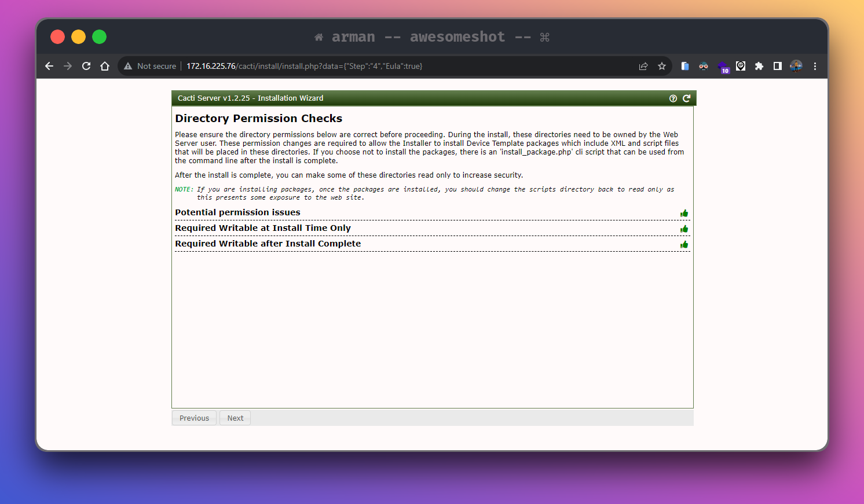Screen dimensions: 864x504
Task: Click the Next button
Action: tap(235, 418)
